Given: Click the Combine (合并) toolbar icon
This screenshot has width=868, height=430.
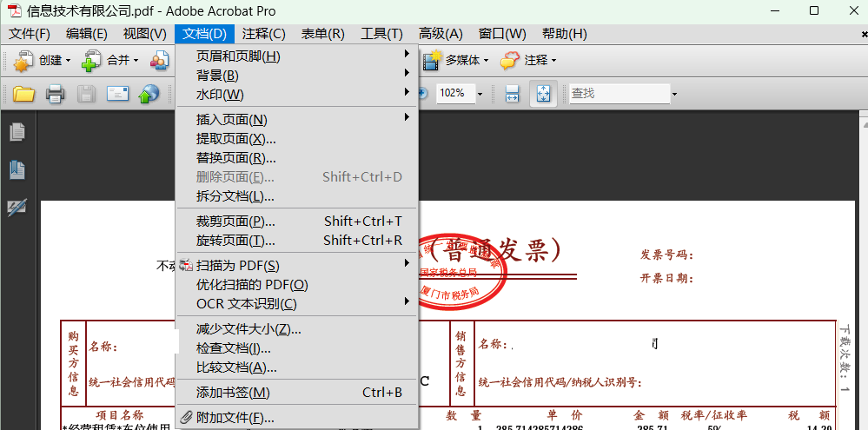Looking at the screenshot, I should (90, 60).
